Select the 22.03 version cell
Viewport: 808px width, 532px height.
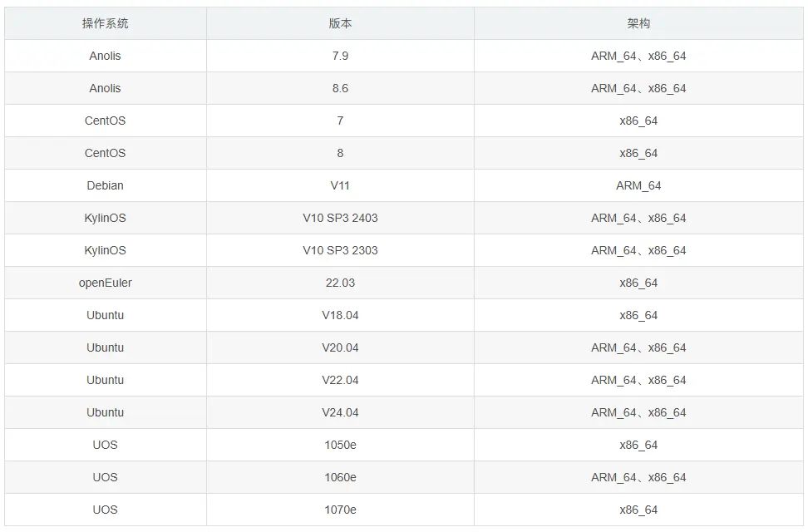pyautogui.click(x=340, y=283)
